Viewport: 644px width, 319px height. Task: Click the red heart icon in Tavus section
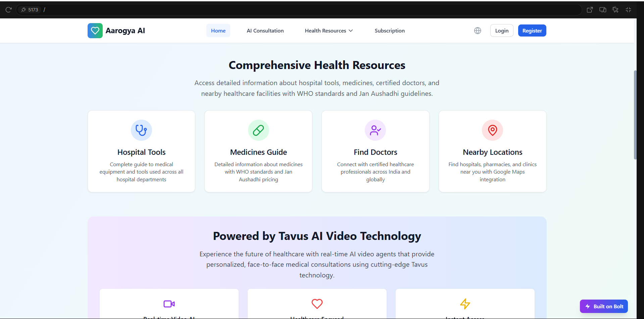tap(317, 304)
